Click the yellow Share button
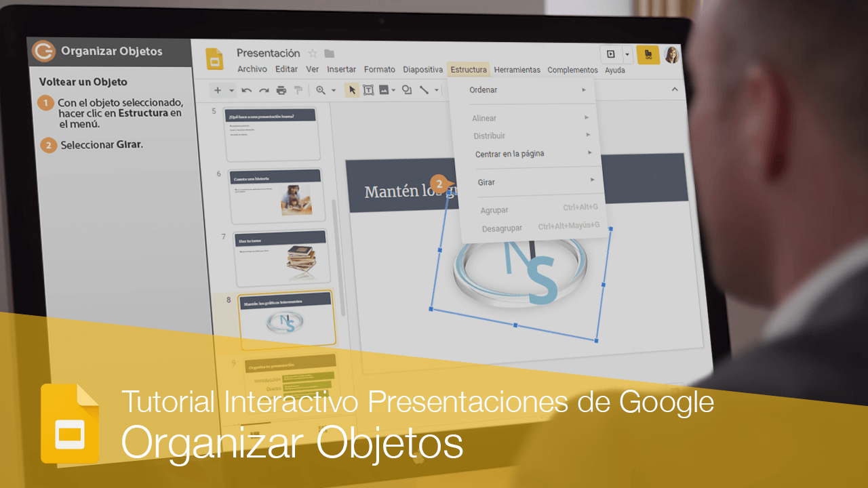868x488 pixels. click(x=648, y=55)
